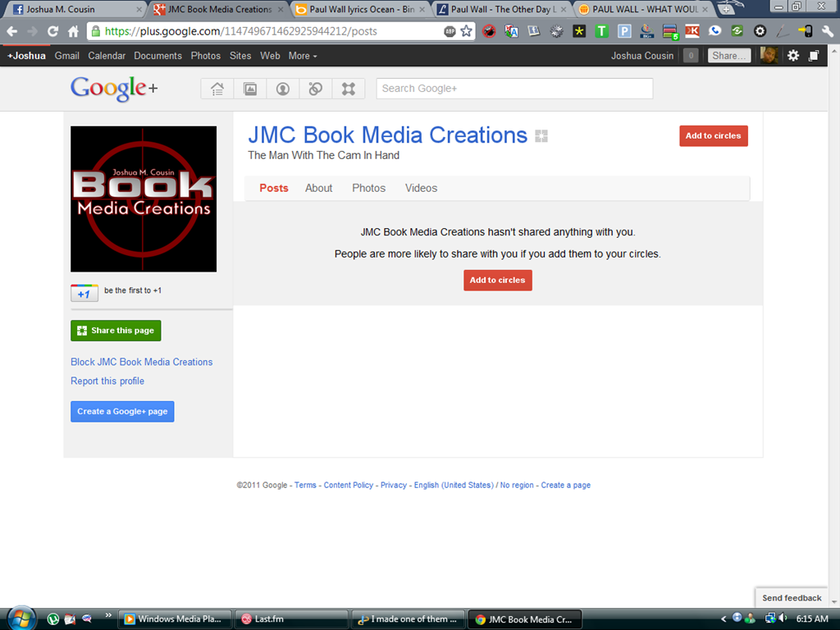
Task: Open the Share... box in top bar
Action: pos(728,56)
